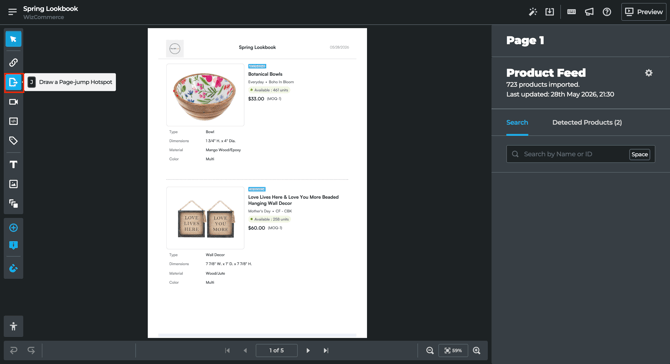The width and height of the screenshot is (670, 364).
Task: Select the link hotspot tool
Action: [x=13, y=62]
